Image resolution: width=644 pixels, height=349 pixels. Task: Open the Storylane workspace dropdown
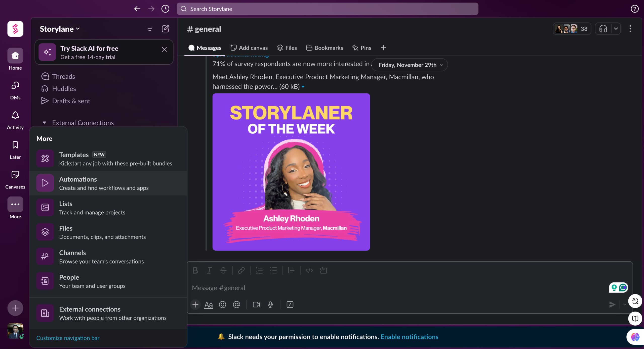[x=60, y=29]
